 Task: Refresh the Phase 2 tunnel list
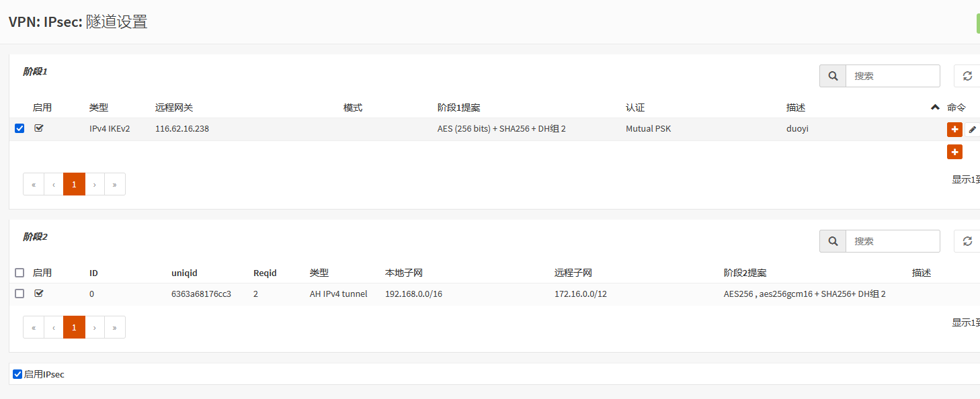click(967, 241)
